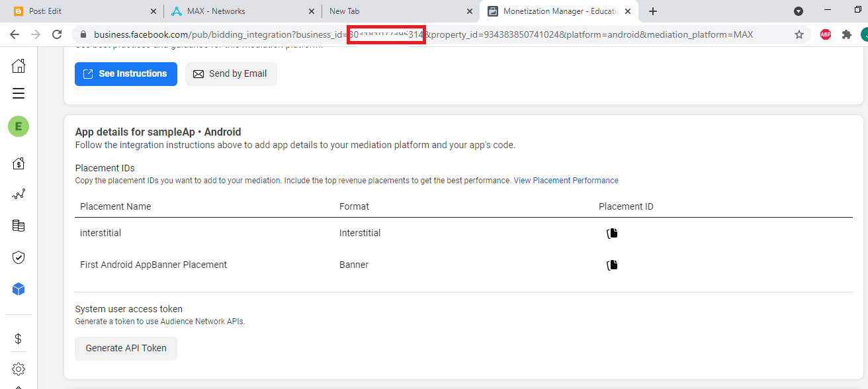Open the house-with-dollar monetization icon
This screenshot has height=389, width=868.
(19, 163)
